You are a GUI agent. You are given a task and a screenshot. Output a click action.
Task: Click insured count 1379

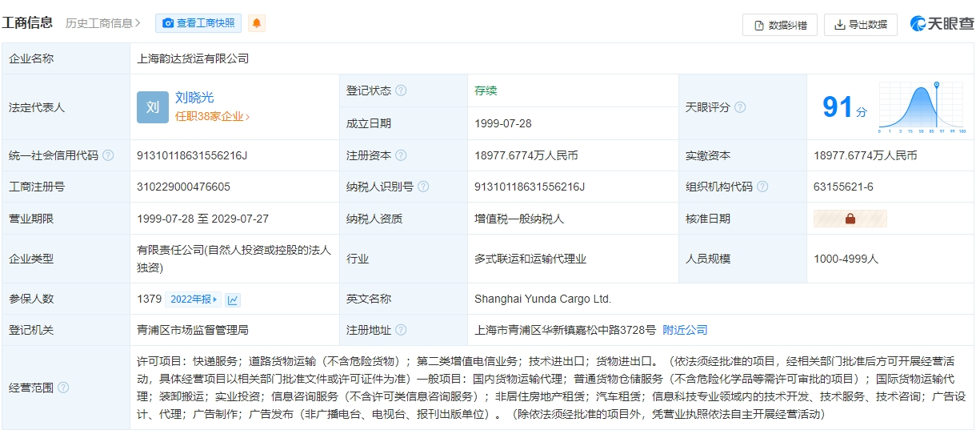click(x=149, y=299)
